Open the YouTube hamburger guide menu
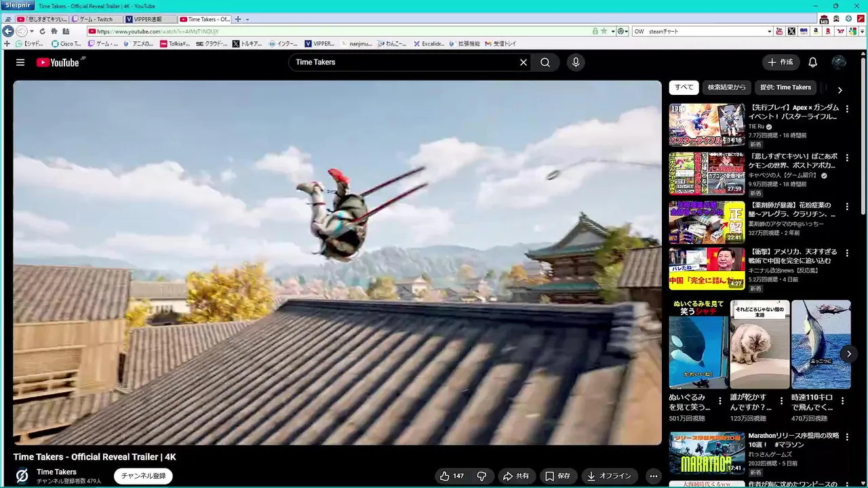Viewport: 868px width, 488px height. coord(20,62)
